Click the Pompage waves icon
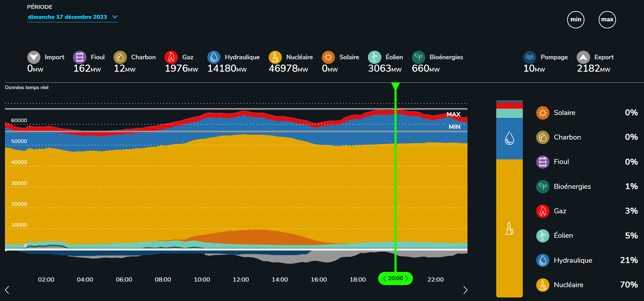Screen dimensions: 644x301 pyautogui.click(x=530, y=57)
